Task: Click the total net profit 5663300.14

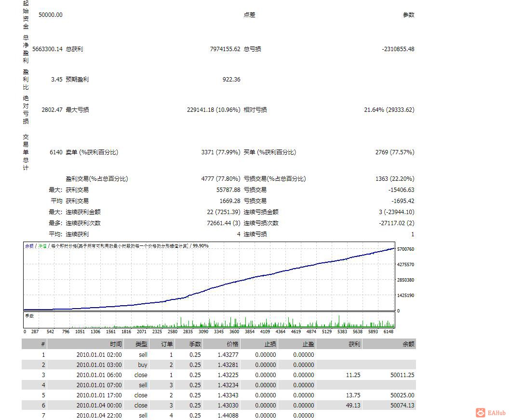Action: (47, 49)
